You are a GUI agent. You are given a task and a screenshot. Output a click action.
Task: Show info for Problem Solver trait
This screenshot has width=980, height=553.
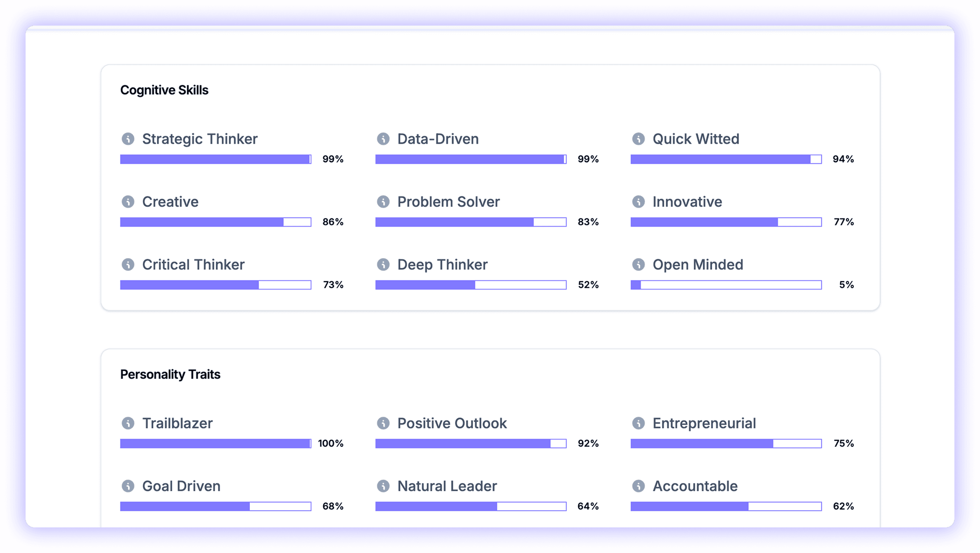click(x=383, y=201)
